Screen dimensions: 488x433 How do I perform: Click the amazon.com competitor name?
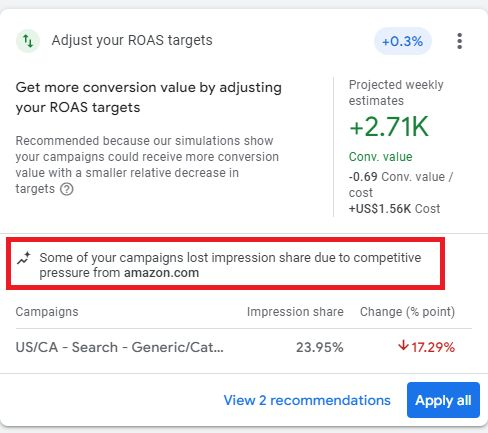tap(161, 273)
